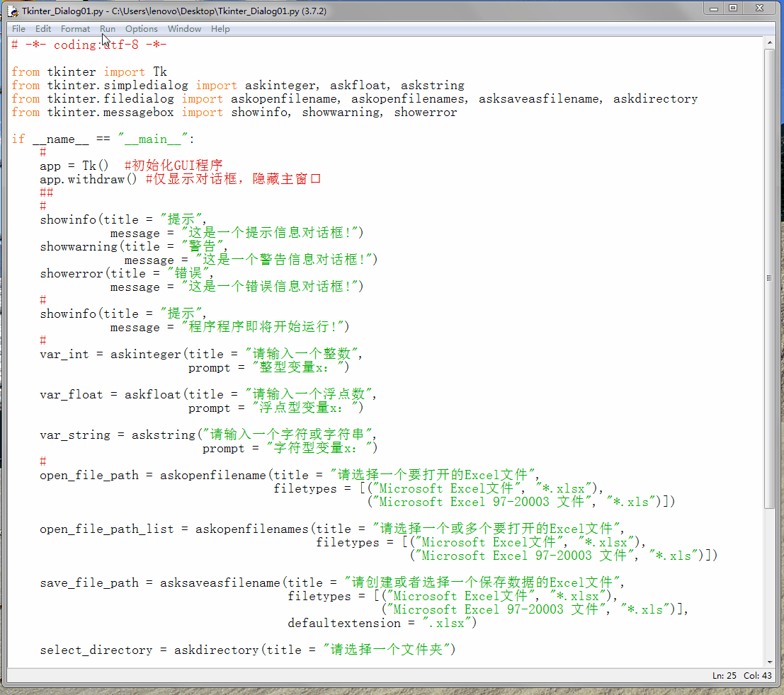Screen dimensions: 784x695
Task: Open the File menu
Action: pos(18,29)
